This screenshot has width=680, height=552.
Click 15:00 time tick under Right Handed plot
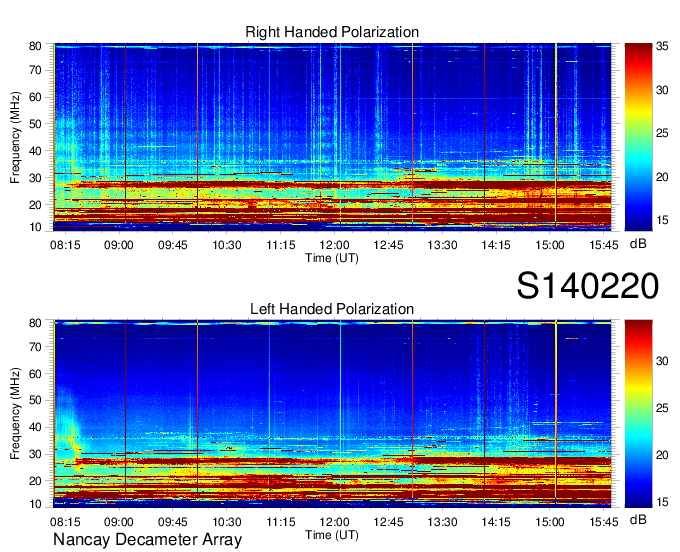pos(550,245)
